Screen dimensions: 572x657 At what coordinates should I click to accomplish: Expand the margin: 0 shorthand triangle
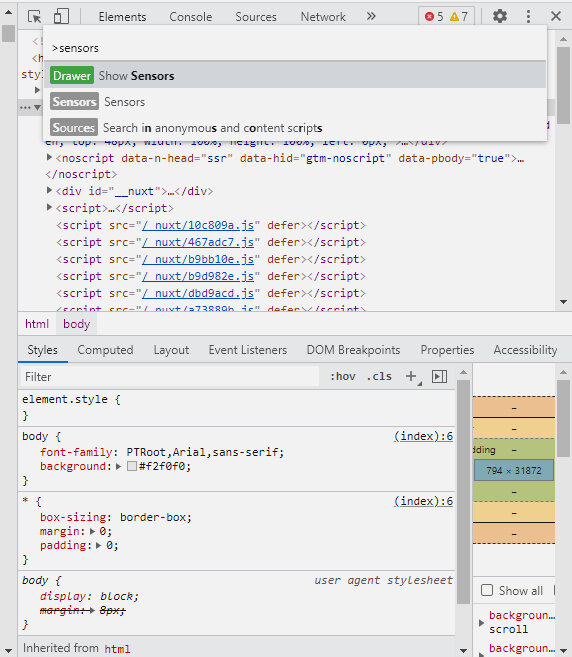(x=93, y=531)
